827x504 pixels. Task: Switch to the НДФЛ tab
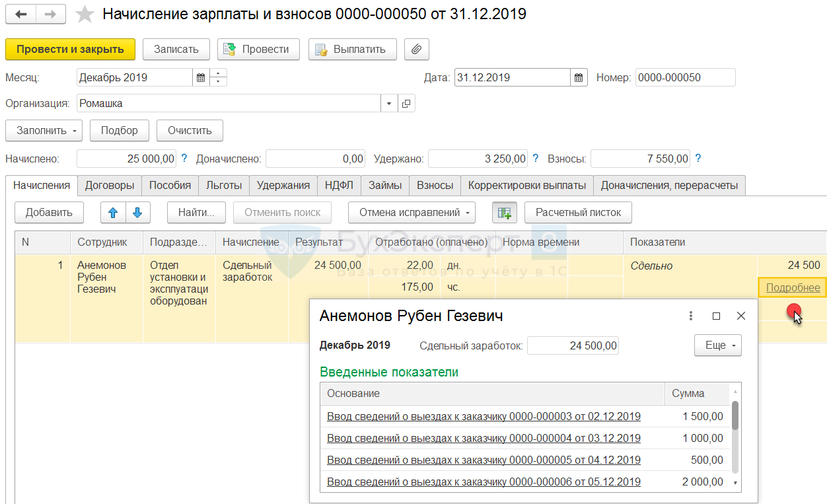(x=339, y=186)
